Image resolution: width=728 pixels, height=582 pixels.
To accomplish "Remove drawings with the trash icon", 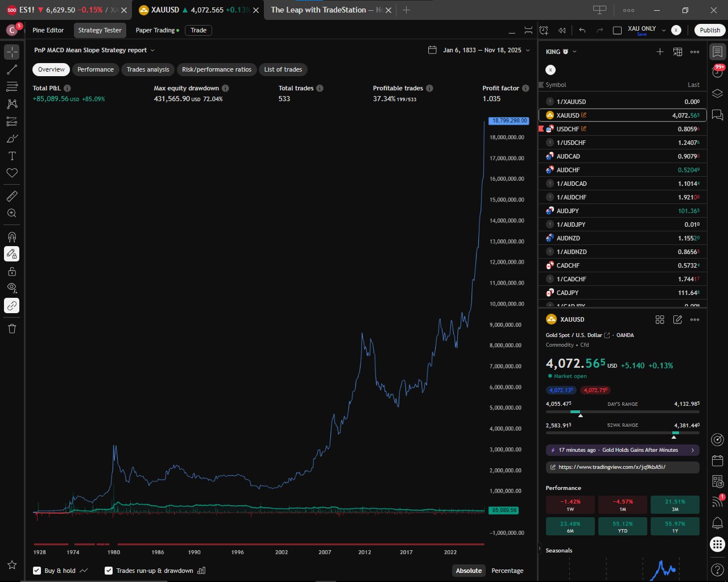I will (x=12, y=329).
